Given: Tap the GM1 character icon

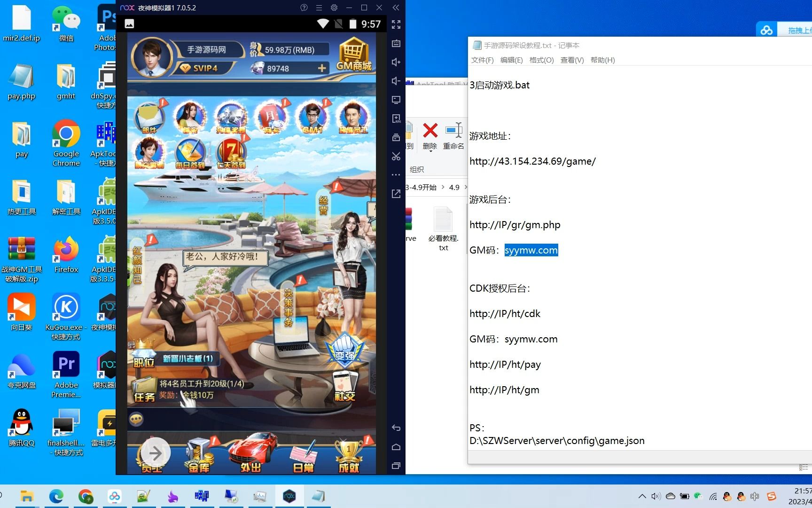Looking at the screenshot, I should click(x=312, y=117).
